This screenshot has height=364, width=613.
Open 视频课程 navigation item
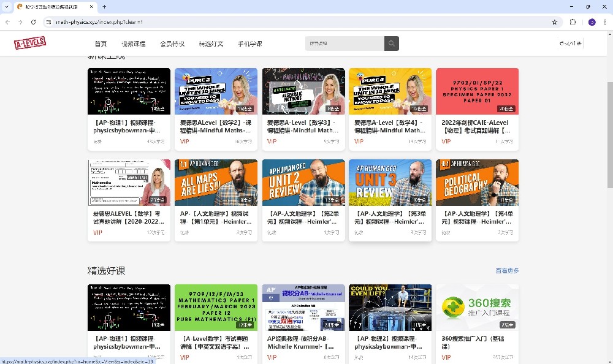133,44
